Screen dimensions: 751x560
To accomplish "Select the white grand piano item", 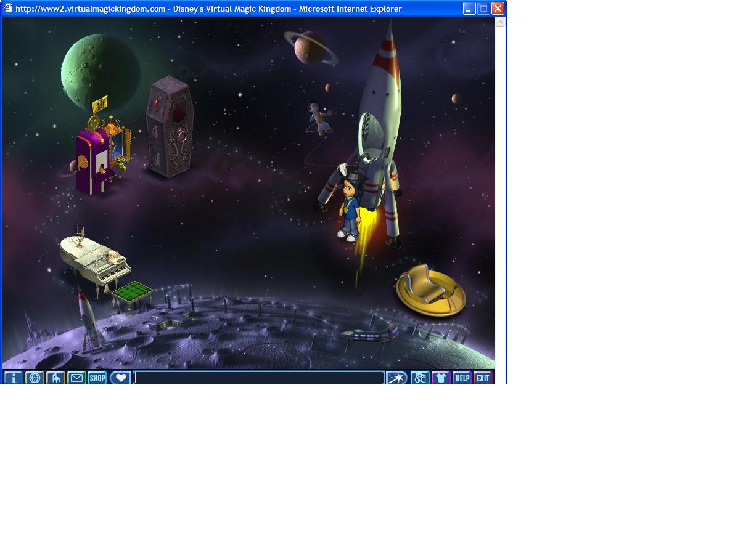I will [96, 262].
